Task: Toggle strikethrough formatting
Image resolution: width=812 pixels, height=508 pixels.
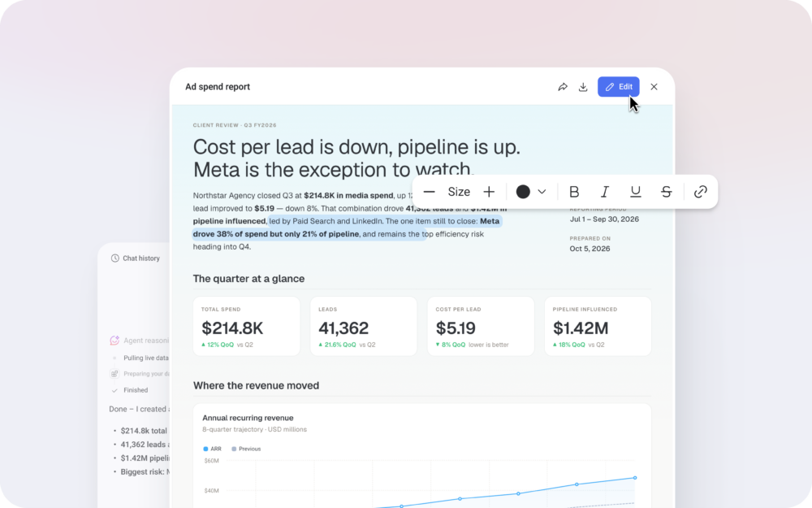Action: pyautogui.click(x=667, y=192)
